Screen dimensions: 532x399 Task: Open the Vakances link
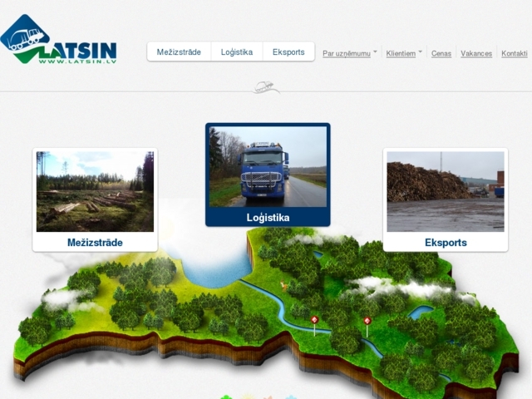coord(476,53)
